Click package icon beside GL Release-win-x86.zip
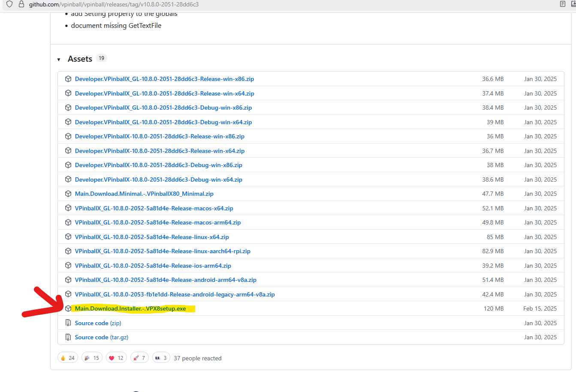 pos(68,79)
